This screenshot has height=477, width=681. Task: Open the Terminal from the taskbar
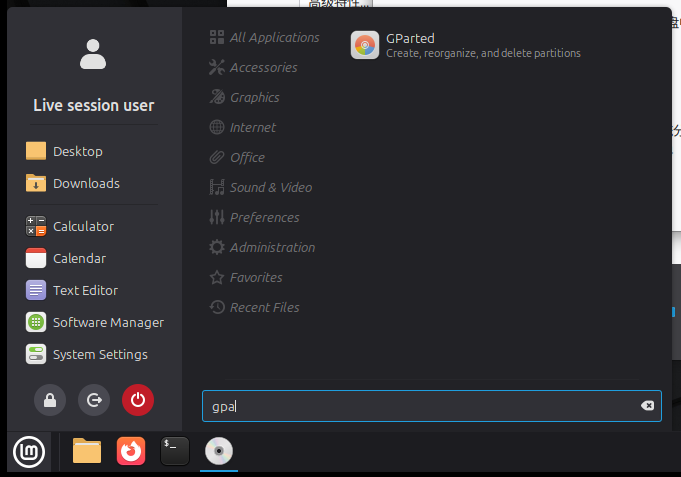(x=174, y=452)
